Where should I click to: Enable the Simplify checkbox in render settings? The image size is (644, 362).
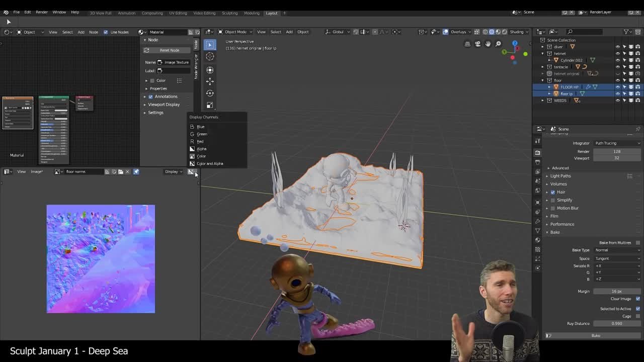pyautogui.click(x=553, y=200)
